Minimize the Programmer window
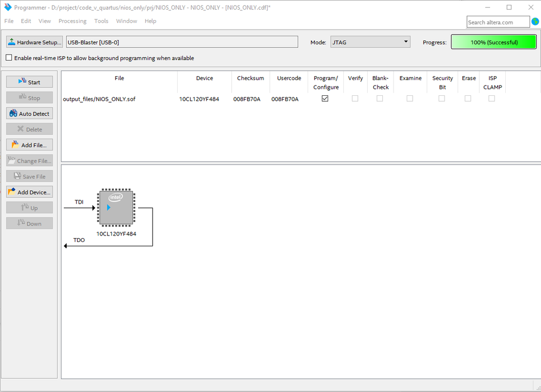The height and width of the screenshot is (392, 541). click(487, 7)
